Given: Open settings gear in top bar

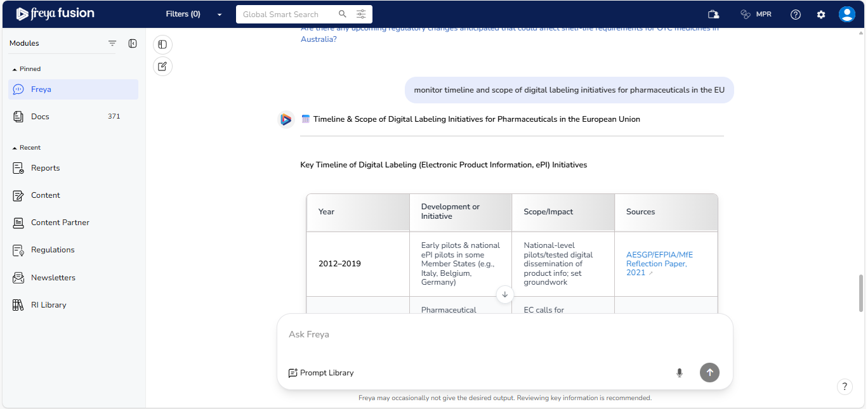Looking at the screenshot, I should (821, 15).
